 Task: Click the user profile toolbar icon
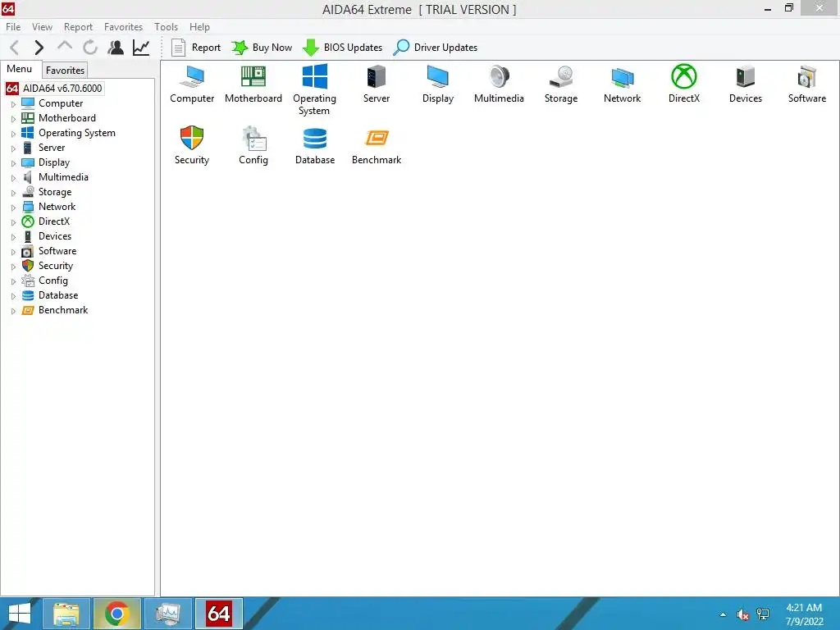116,48
